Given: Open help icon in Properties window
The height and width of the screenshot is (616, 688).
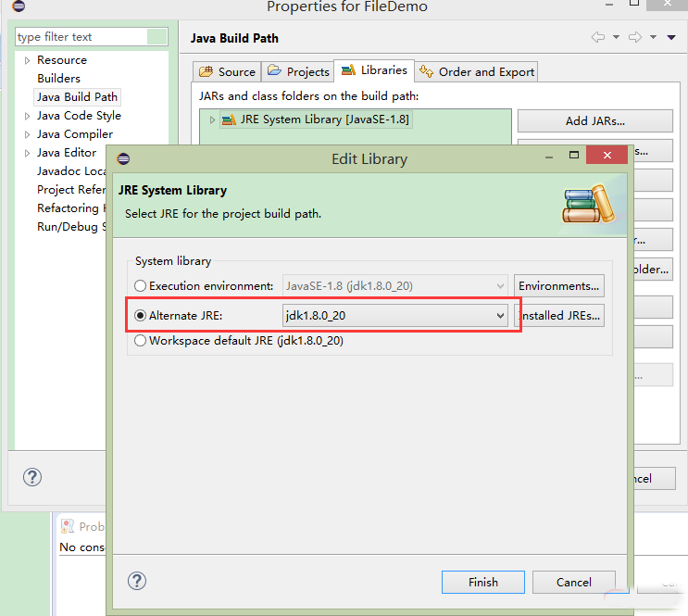Looking at the screenshot, I should point(32,477).
